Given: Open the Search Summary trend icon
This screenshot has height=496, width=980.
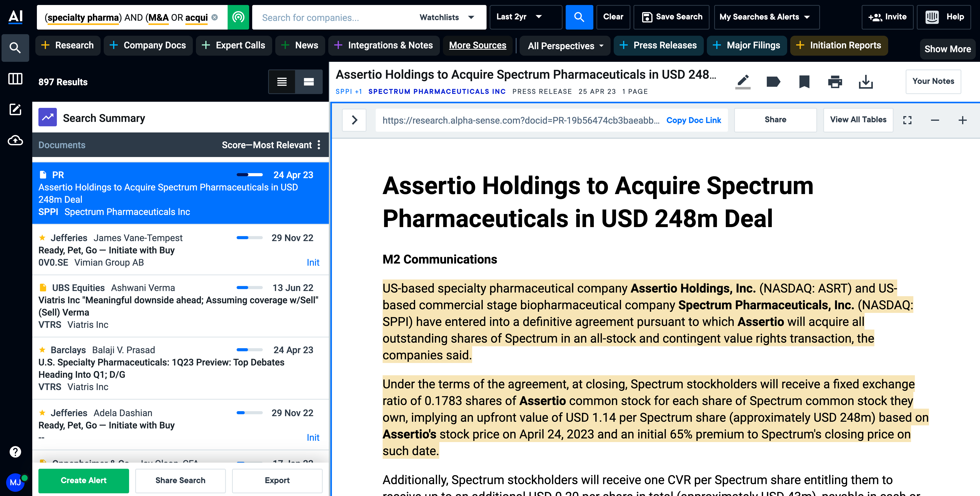Looking at the screenshot, I should pyautogui.click(x=48, y=117).
